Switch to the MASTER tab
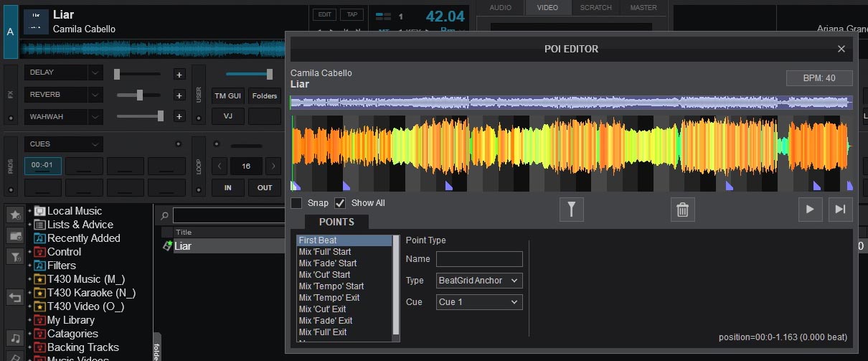Viewport: 868px width, 361px height. pos(643,8)
